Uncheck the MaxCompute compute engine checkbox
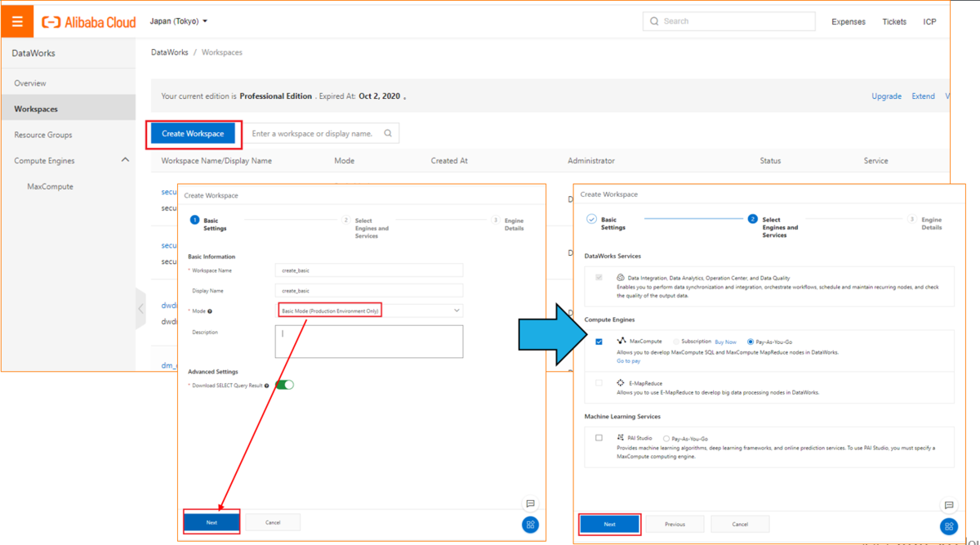This screenshot has width=980, height=545. point(599,342)
